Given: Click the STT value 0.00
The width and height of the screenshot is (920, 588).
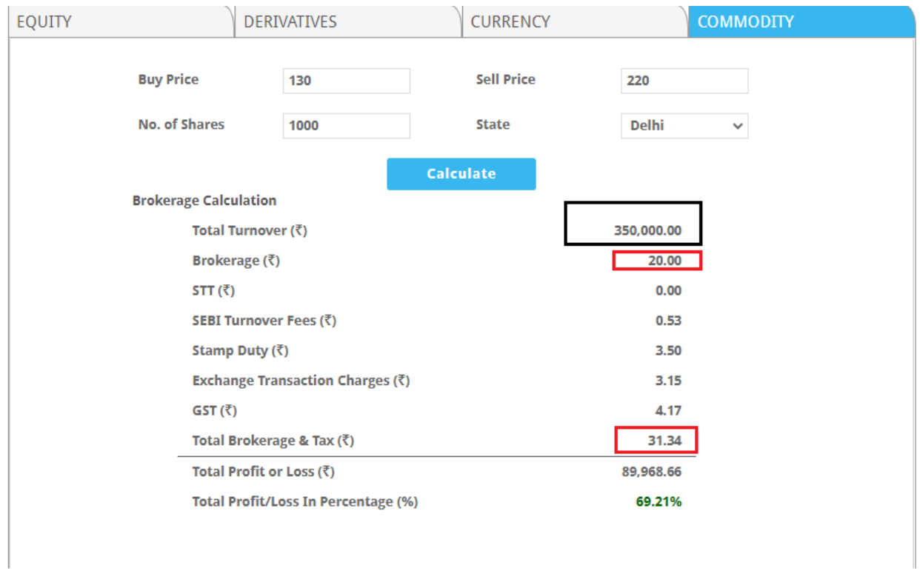Looking at the screenshot, I should pos(668,290).
